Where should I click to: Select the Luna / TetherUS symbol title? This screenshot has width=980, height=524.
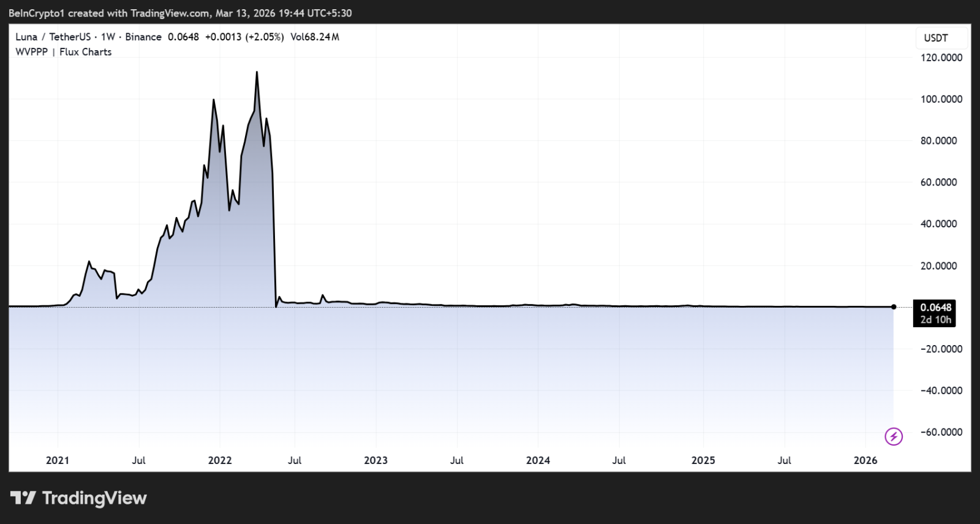point(53,37)
